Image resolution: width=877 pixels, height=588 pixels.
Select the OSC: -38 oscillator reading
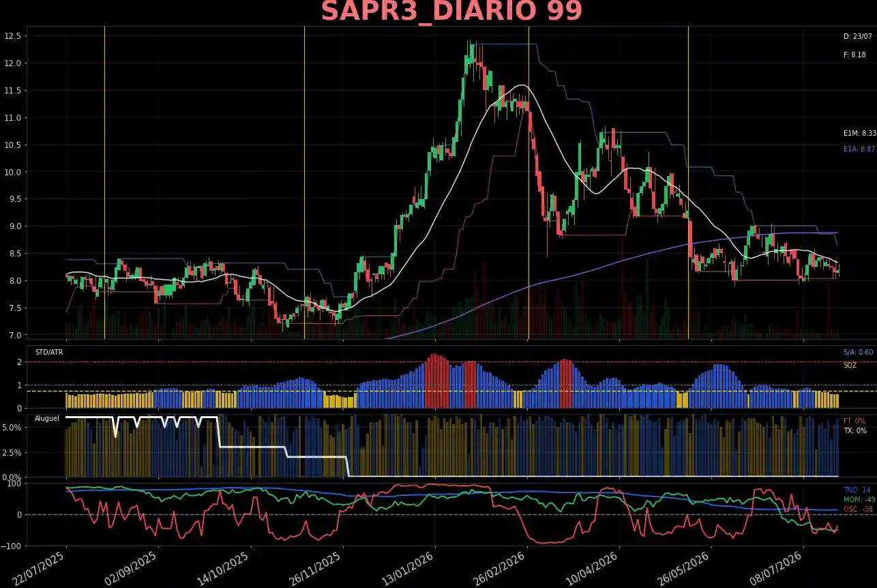tap(858, 509)
